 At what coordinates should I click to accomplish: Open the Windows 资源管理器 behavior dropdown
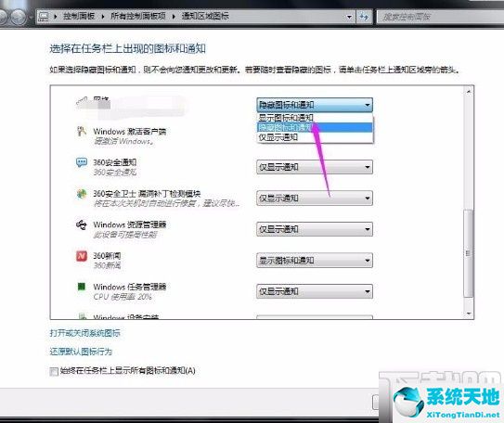(315, 229)
